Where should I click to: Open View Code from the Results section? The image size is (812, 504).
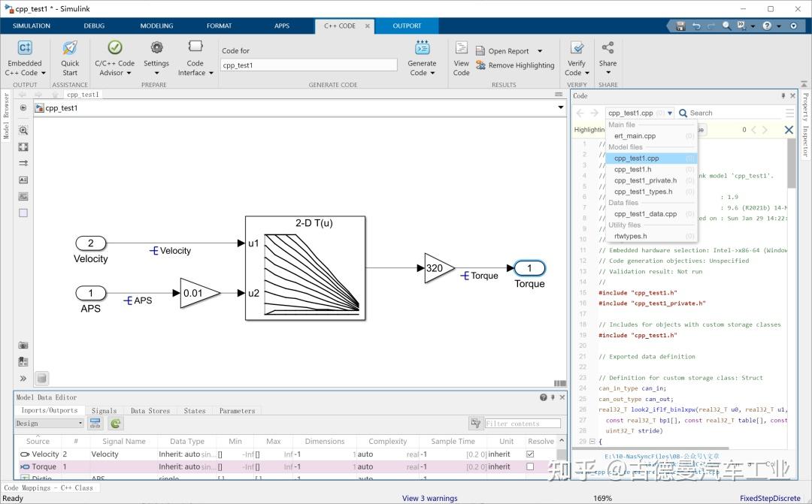pyautogui.click(x=461, y=50)
